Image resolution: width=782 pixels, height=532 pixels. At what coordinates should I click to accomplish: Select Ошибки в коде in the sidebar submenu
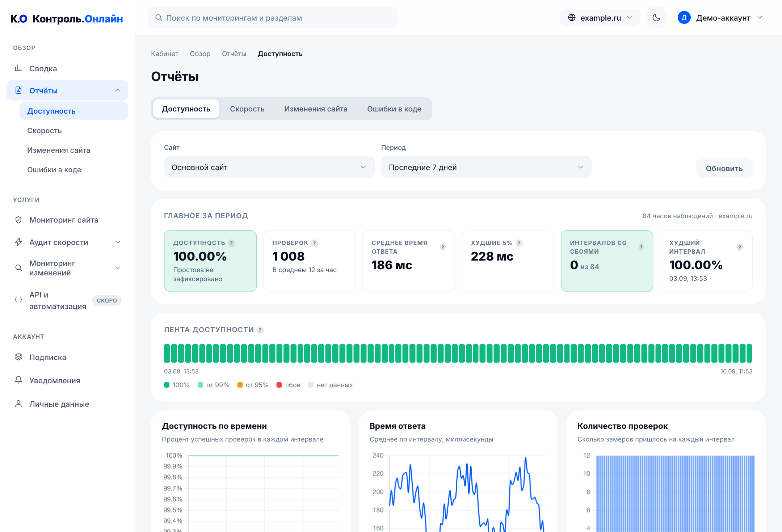[x=74, y=170]
